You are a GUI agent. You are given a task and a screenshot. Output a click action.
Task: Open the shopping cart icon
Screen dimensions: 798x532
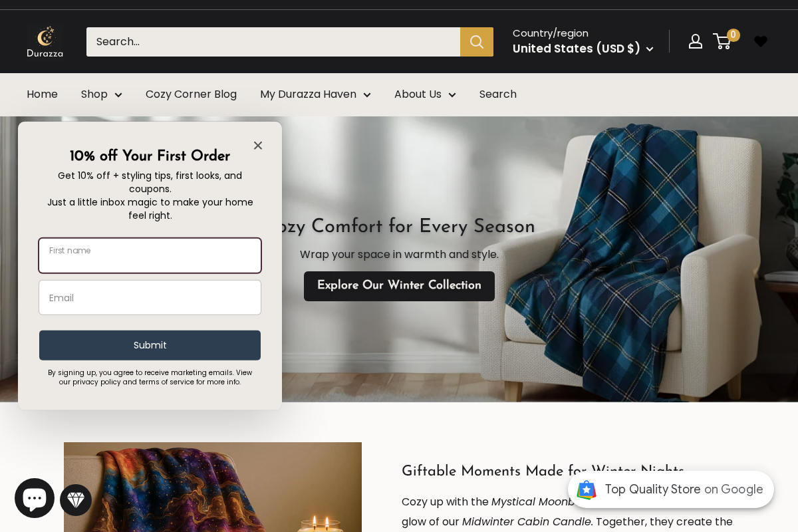[x=722, y=41]
